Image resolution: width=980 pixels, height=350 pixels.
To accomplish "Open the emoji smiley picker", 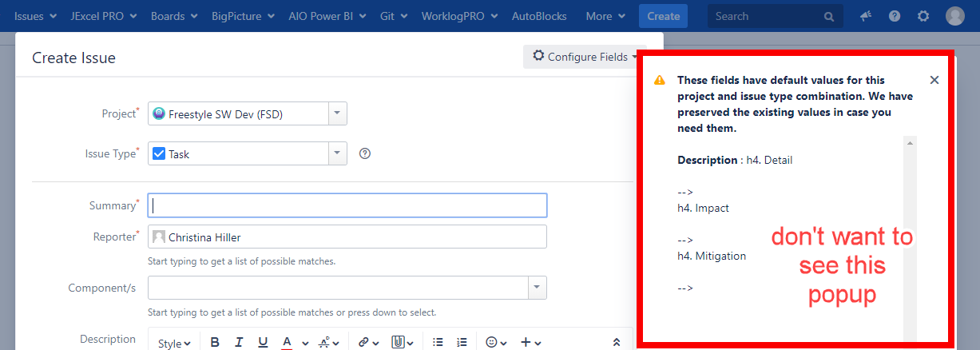I will pyautogui.click(x=497, y=342).
